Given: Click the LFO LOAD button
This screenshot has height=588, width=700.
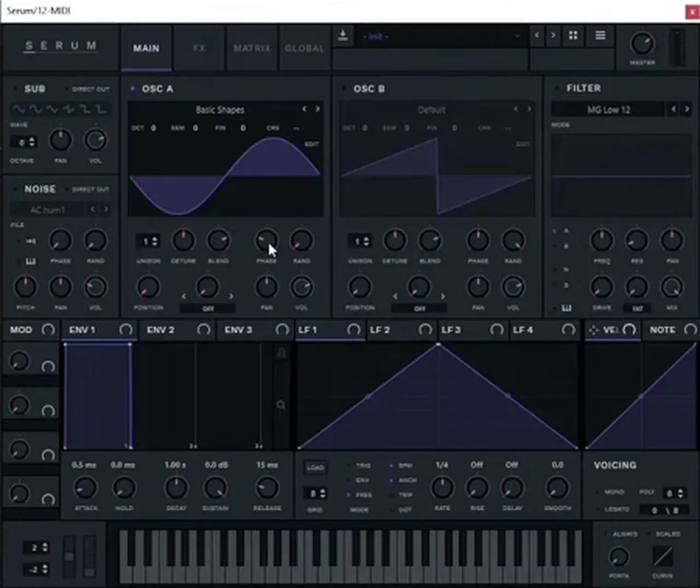Looking at the screenshot, I should (316, 468).
